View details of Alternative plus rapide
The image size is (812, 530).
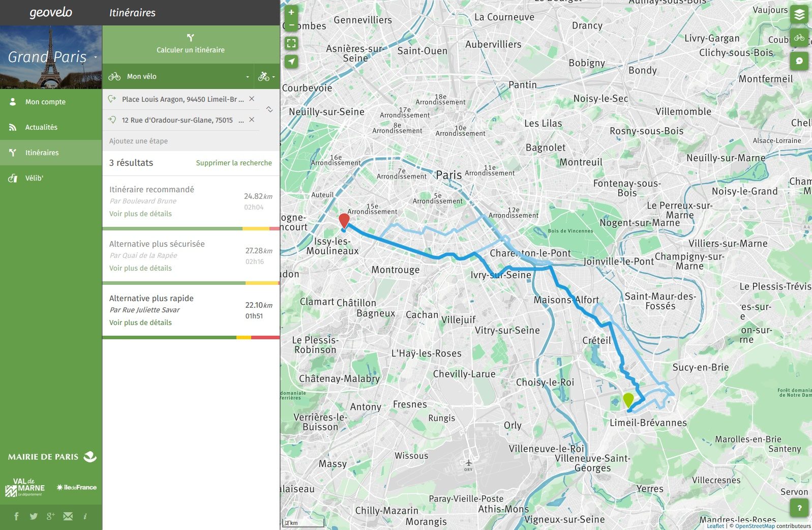pos(140,322)
